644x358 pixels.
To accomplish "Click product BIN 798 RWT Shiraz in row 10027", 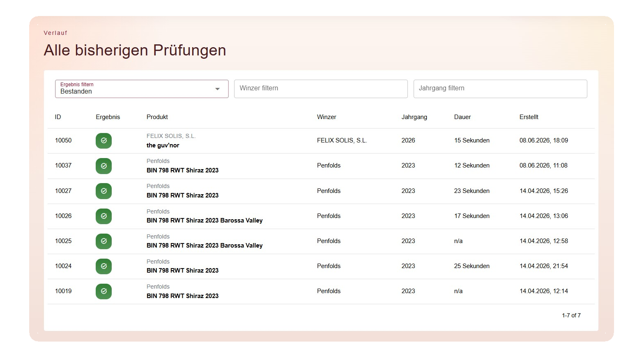I will (x=182, y=195).
